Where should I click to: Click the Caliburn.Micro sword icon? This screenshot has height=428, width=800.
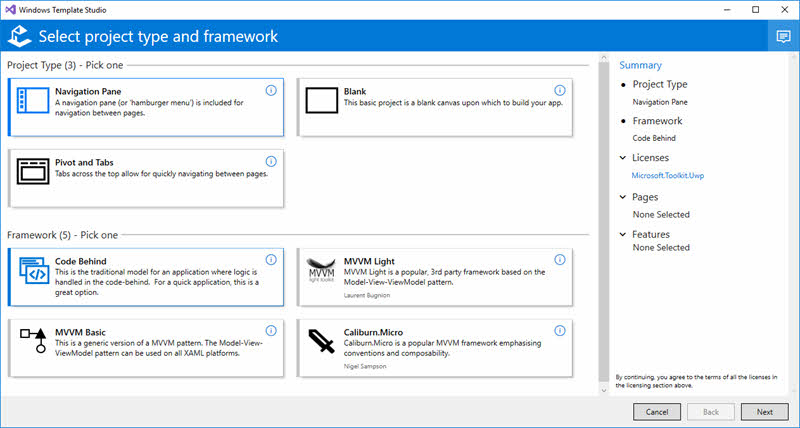[x=321, y=341]
